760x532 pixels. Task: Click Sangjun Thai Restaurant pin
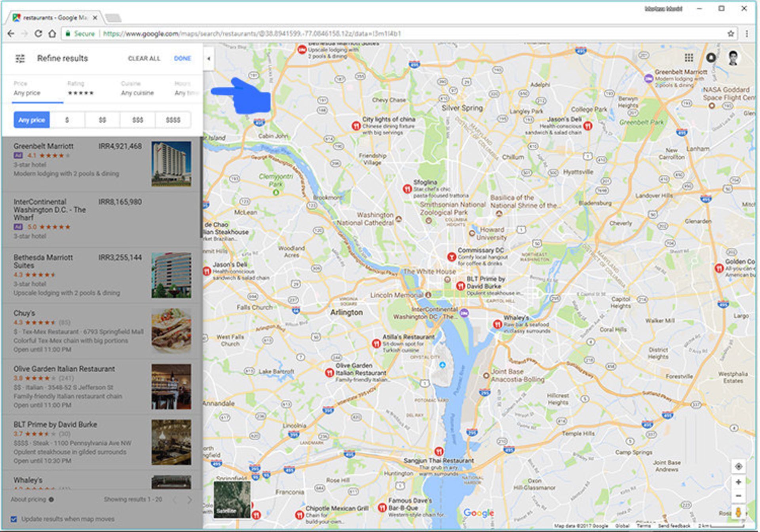pos(439,451)
